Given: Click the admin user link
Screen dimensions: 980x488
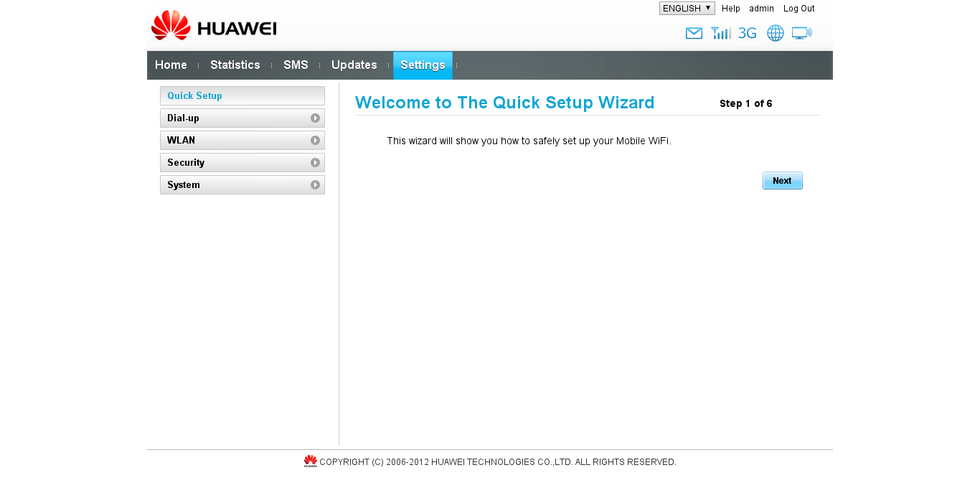Looking at the screenshot, I should click(x=761, y=9).
